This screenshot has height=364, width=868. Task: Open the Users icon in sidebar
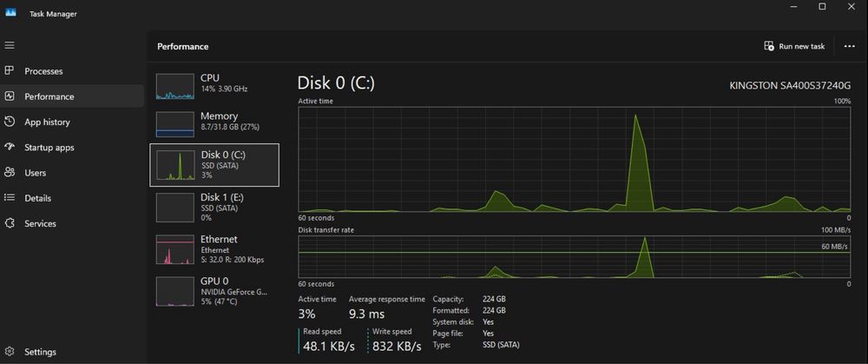click(9, 172)
